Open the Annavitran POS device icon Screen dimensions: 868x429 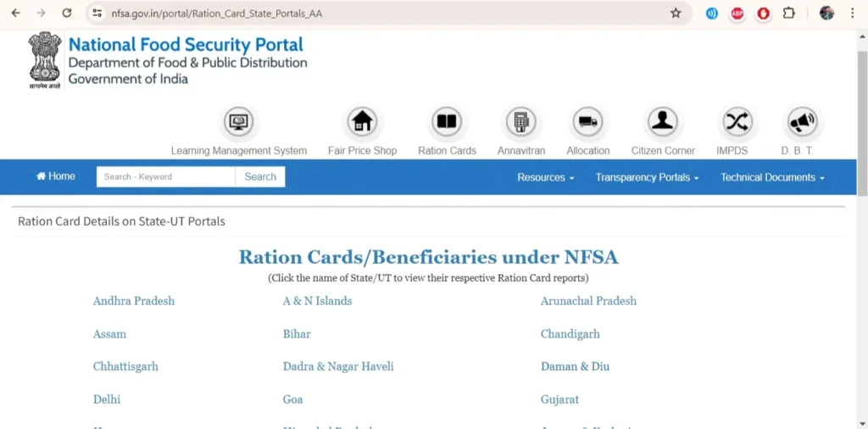tap(521, 122)
